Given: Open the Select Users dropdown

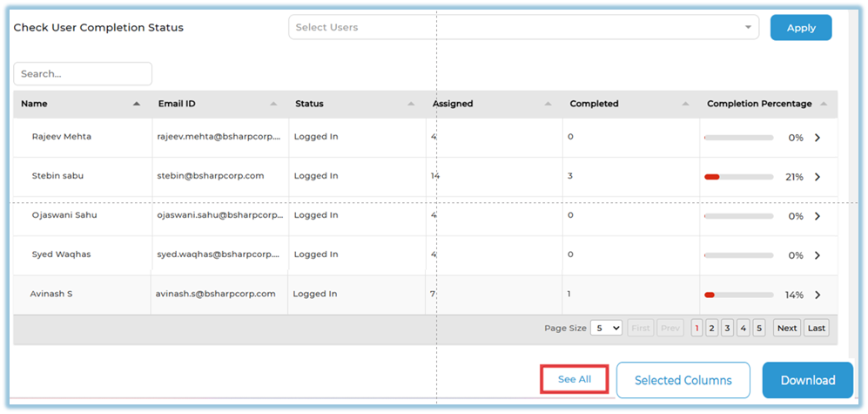Looking at the screenshot, I should (x=523, y=27).
